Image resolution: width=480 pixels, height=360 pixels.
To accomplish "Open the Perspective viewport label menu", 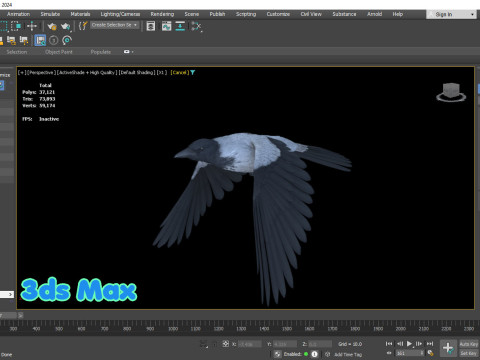I will click(40, 72).
